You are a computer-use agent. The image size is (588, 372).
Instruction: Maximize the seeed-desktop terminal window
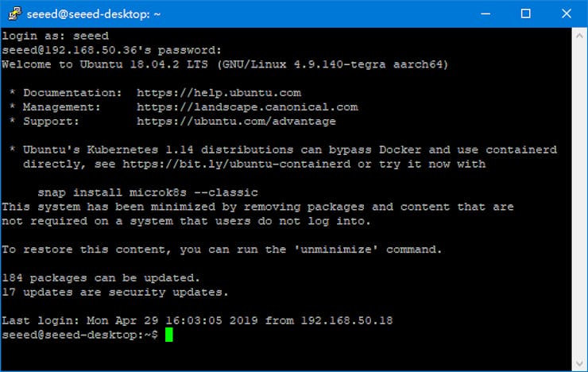click(x=525, y=14)
